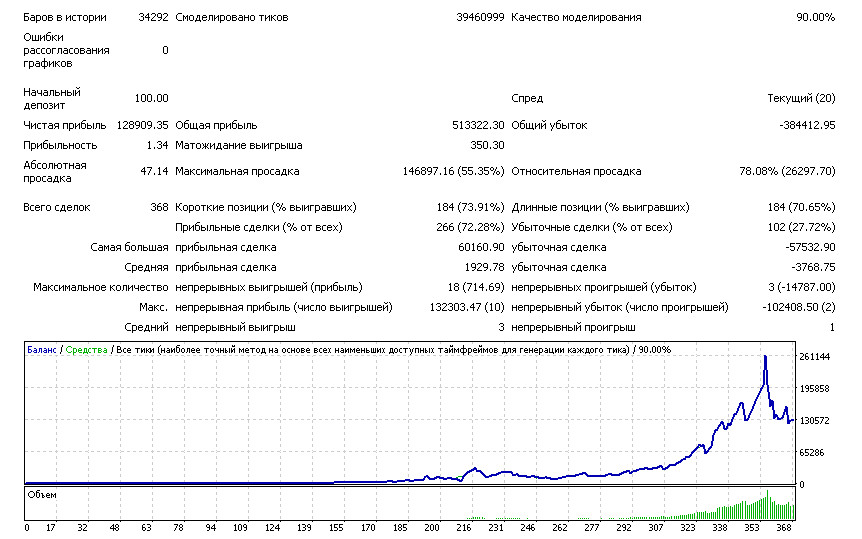Select the 'Самая большая' row label
Image resolution: width=862 pixels, height=539 pixels.
[x=129, y=248]
